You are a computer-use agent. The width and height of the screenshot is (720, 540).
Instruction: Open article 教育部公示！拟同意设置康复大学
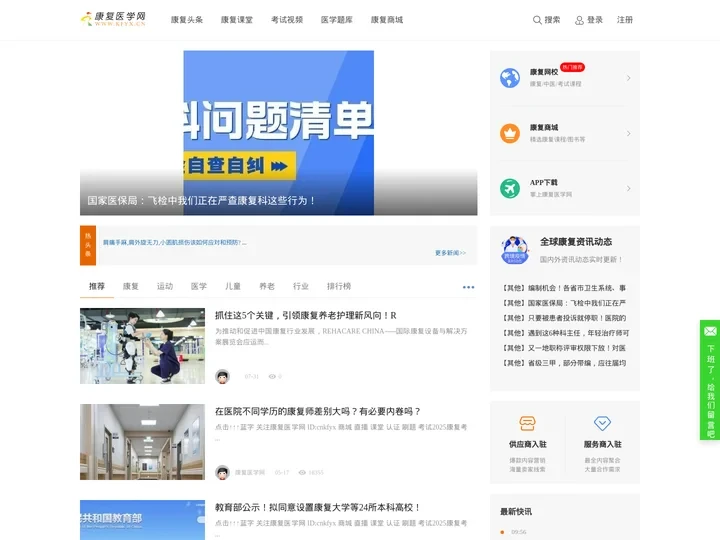(317, 507)
